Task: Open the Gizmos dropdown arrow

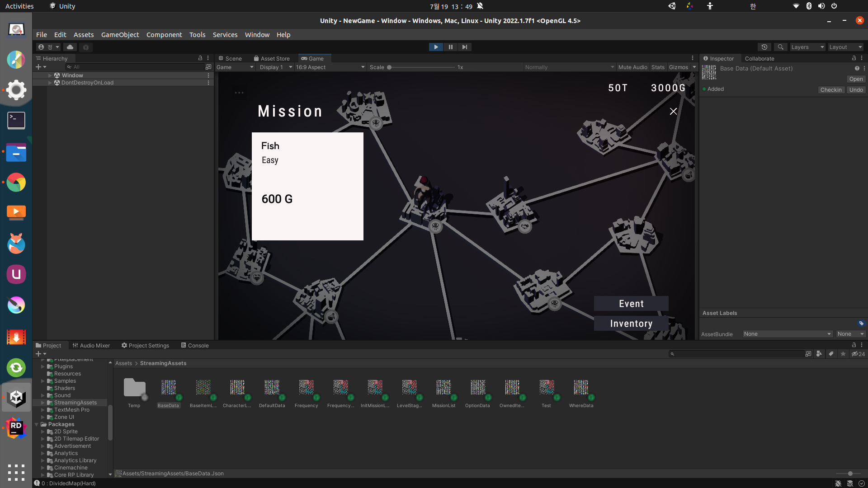Action: point(694,67)
